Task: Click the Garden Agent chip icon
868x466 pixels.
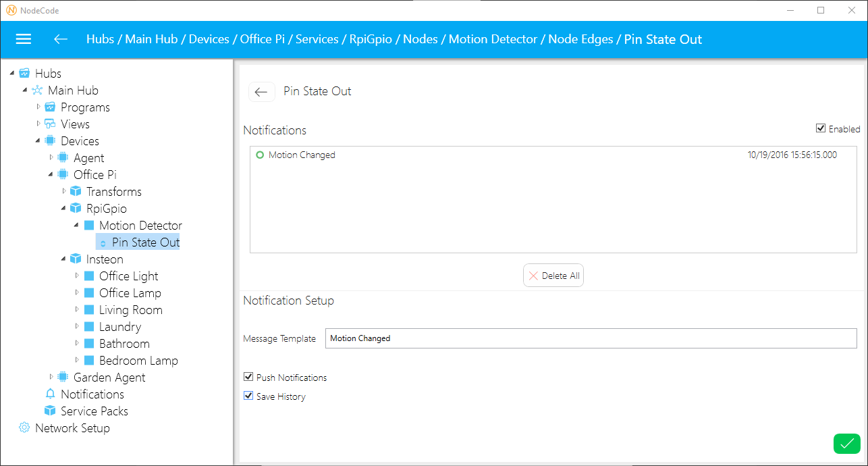Action: click(x=63, y=378)
